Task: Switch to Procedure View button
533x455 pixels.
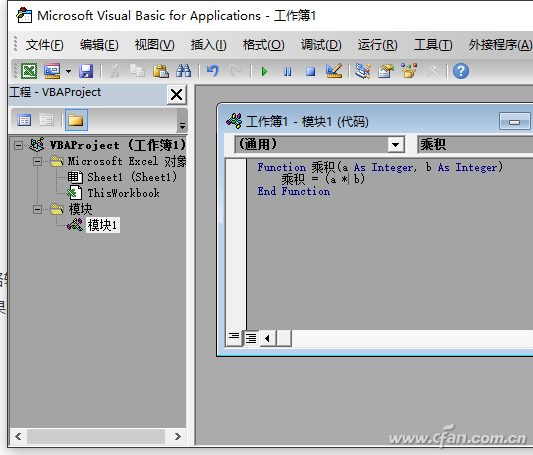Action: [234, 338]
